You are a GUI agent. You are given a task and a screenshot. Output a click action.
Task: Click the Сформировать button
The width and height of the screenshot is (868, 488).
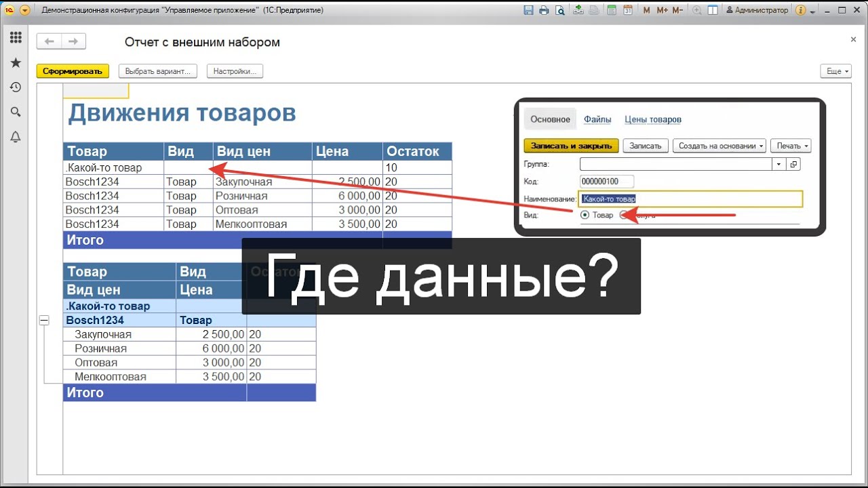(x=73, y=71)
